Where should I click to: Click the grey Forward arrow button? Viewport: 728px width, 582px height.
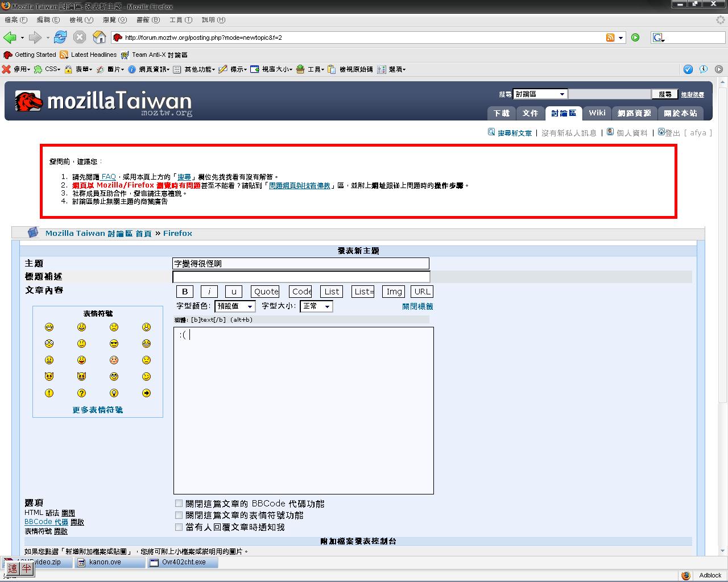[35, 38]
